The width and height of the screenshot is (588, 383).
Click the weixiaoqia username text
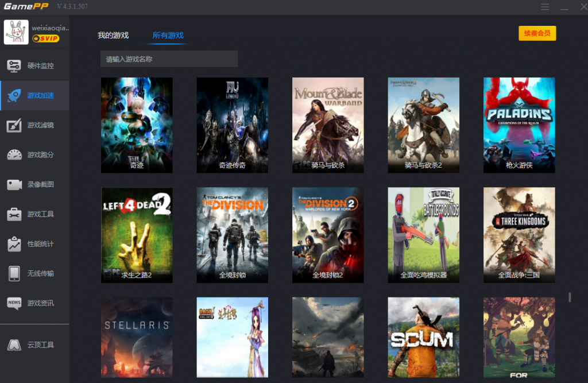[x=51, y=28]
